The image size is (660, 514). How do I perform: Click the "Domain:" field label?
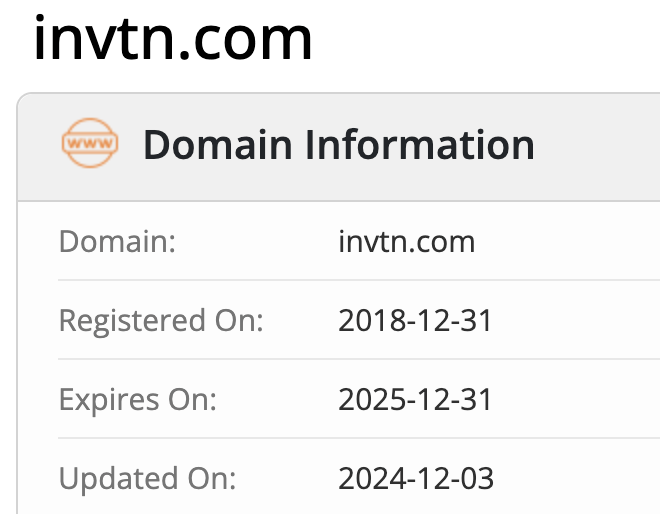point(117,241)
